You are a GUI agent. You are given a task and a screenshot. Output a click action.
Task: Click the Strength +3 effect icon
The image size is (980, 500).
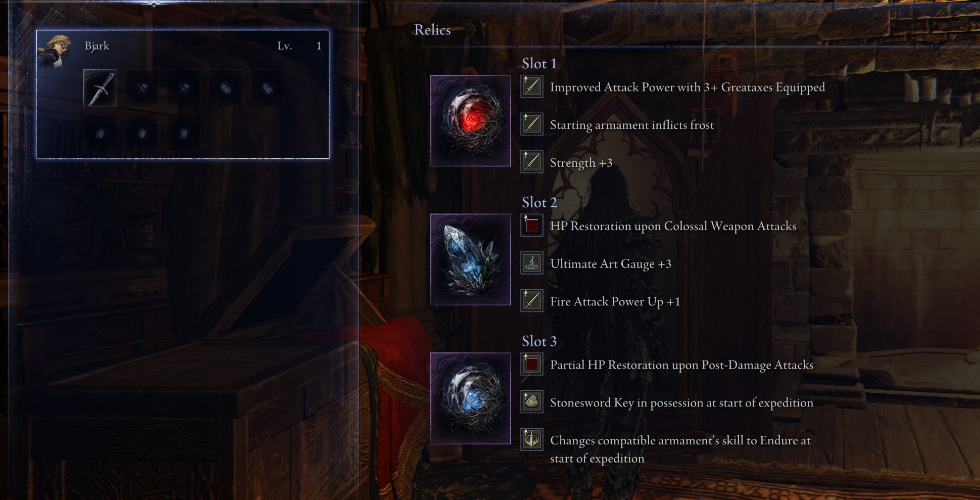point(532,162)
